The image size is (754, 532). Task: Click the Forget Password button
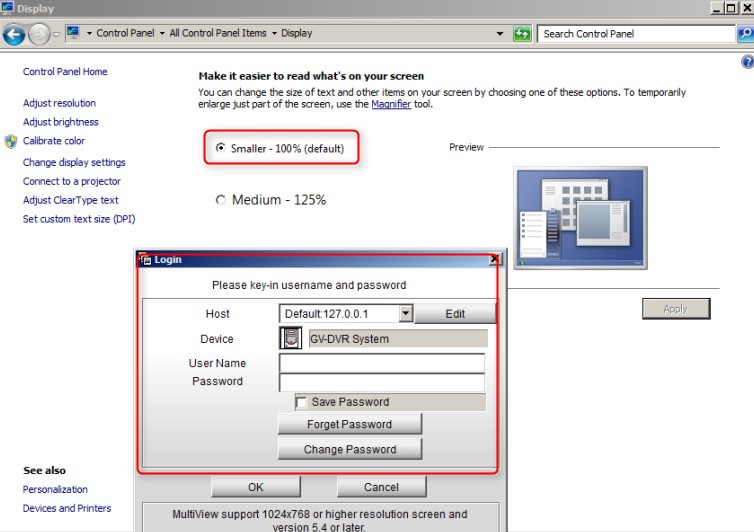coord(350,424)
